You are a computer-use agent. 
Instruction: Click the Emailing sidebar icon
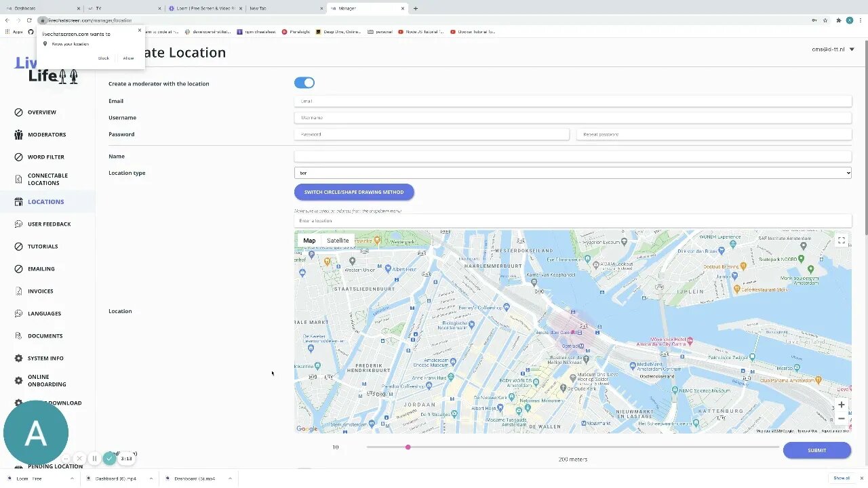(18, 269)
